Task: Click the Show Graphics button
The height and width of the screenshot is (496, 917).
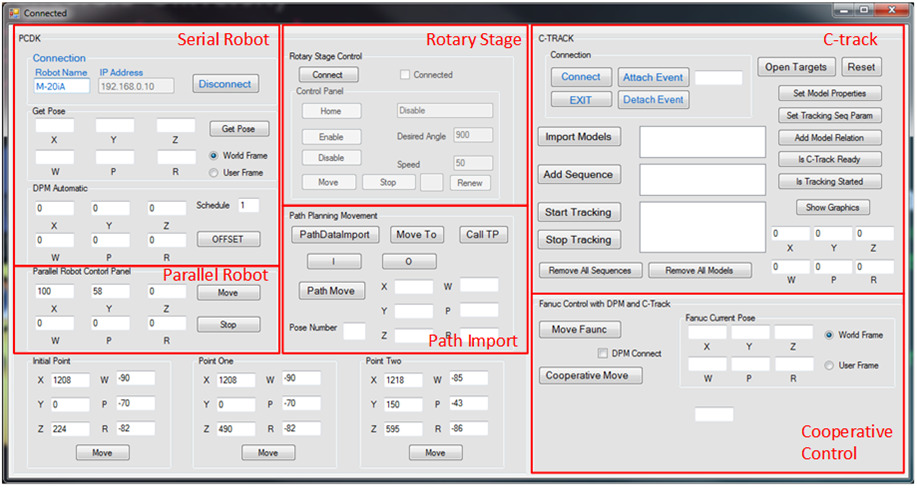Action: tap(833, 208)
